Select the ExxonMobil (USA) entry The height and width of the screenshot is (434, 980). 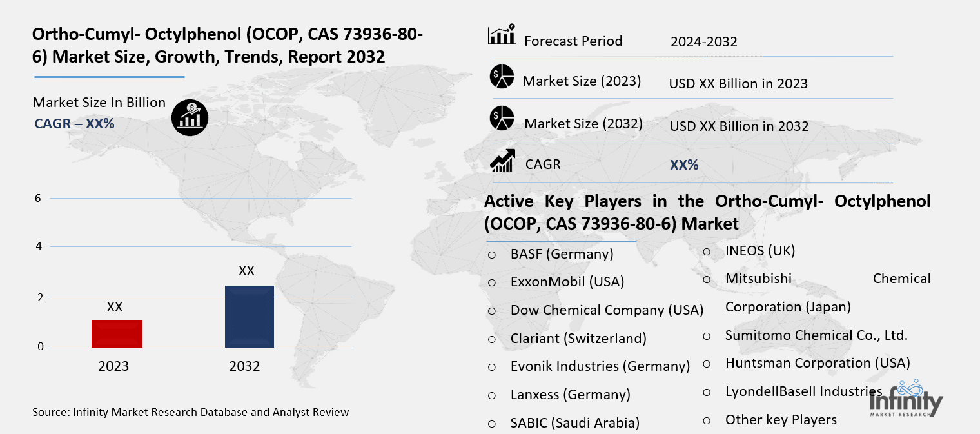[567, 282]
